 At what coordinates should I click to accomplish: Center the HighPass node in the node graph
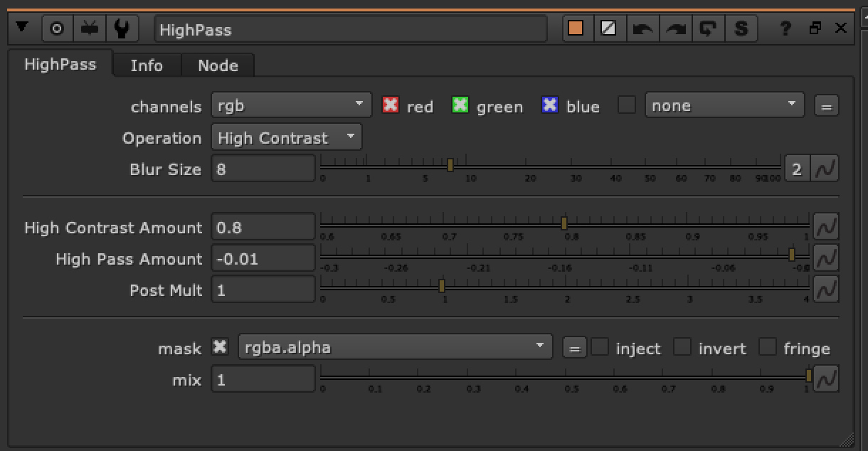click(x=57, y=28)
